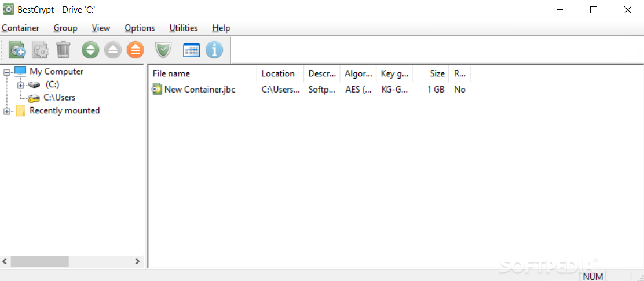Click the blue information icon

point(214,50)
